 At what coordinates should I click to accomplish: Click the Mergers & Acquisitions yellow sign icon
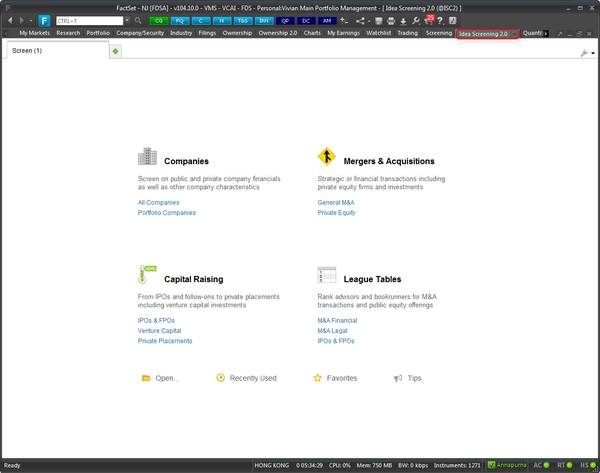tap(327, 156)
